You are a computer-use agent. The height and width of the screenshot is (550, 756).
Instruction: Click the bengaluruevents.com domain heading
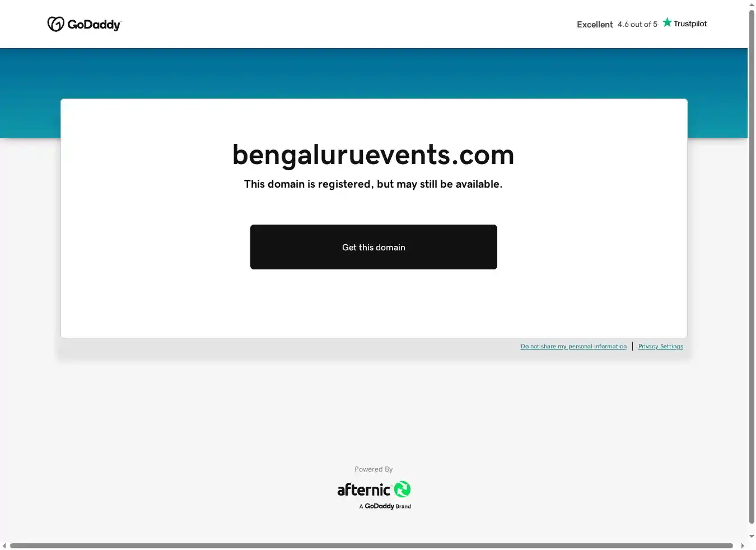374,155
